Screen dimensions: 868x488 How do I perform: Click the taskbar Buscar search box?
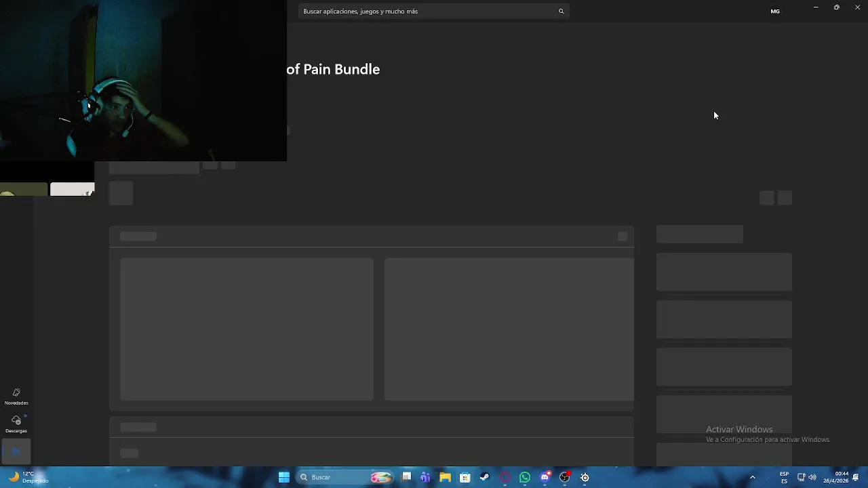346,477
